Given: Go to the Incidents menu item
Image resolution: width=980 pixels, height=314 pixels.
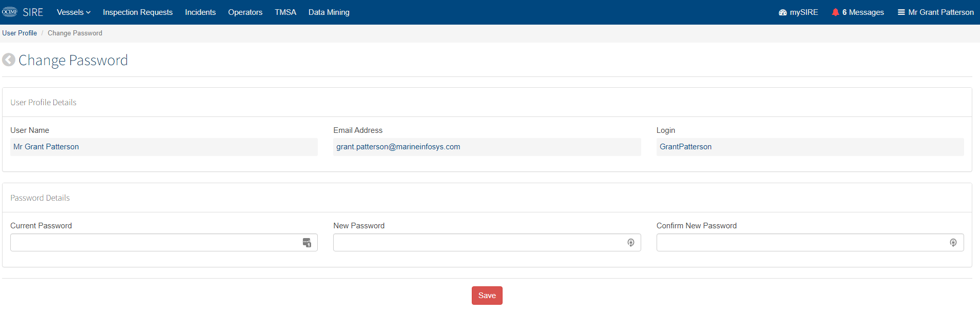Looking at the screenshot, I should pos(200,12).
